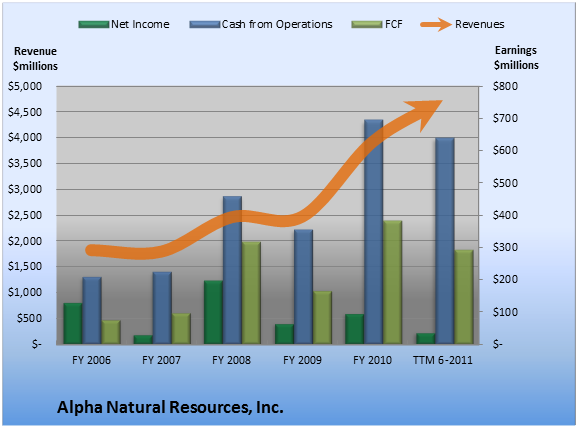Image resolution: width=577 pixels, height=427 pixels.
Task: Click the "TTM 6-2011" category label
Action: [x=443, y=360]
